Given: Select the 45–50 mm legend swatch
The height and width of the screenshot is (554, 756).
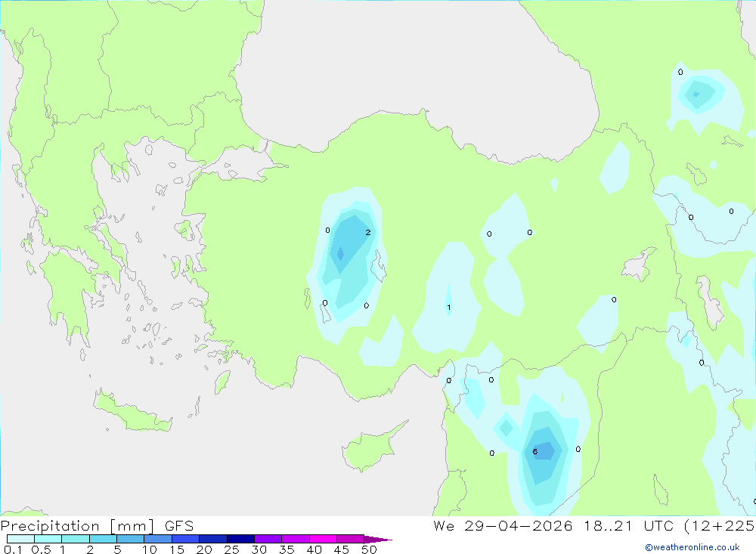Looking at the screenshot, I should point(351,539).
